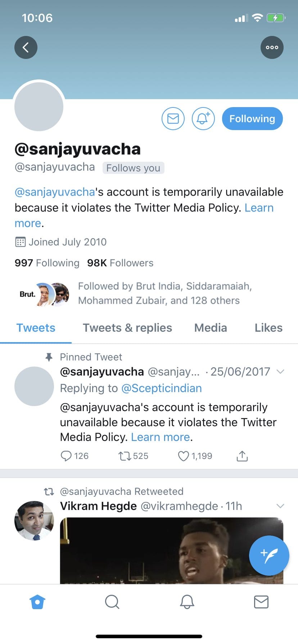
Task: Open the three-dot more options menu
Action: [272, 47]
